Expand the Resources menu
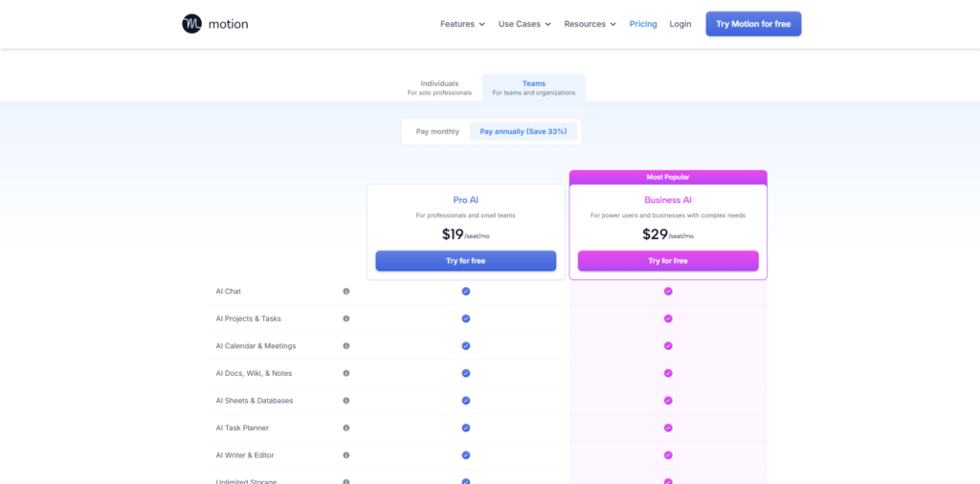Image resolution: width=980 pixels, height=484 pixels. [590, 24]
